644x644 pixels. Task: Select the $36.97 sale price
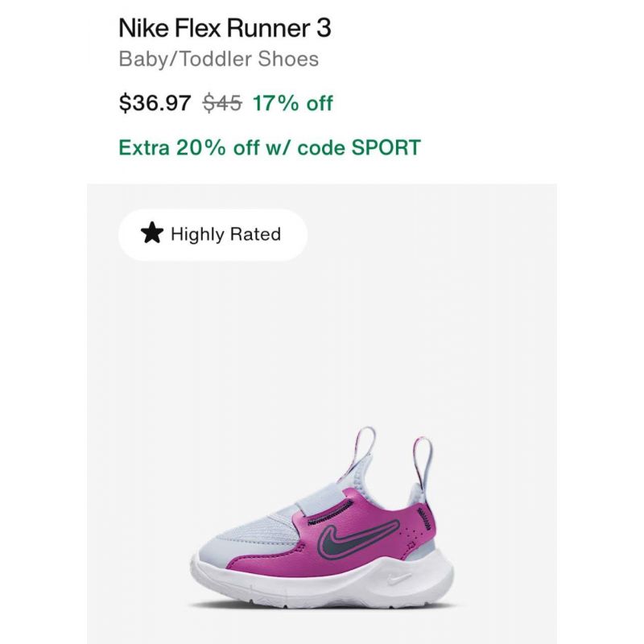click(155, 103)
